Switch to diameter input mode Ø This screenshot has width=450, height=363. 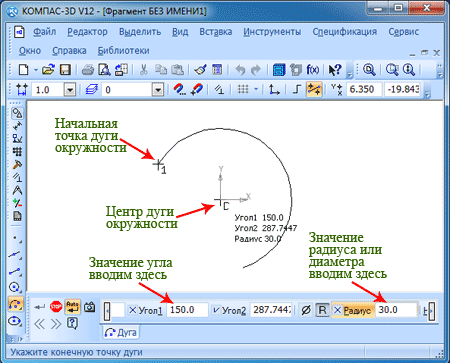click(305, 310)
